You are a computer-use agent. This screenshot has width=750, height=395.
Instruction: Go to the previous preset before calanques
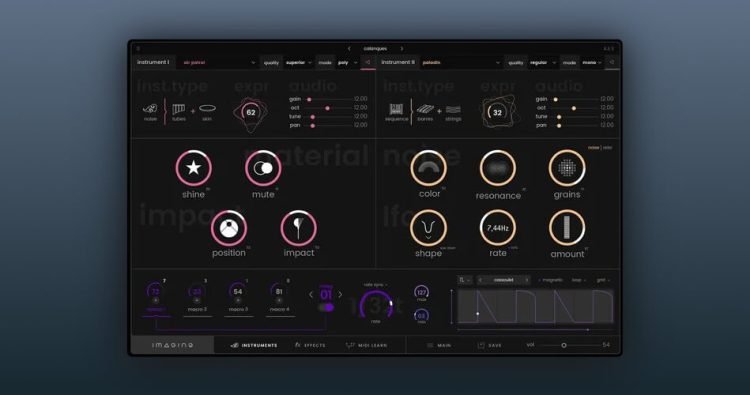click(349, 49)
